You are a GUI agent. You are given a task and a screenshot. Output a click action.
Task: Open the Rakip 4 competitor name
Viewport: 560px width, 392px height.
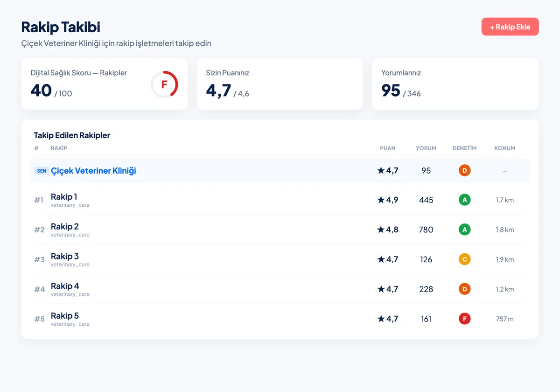tap(65, 286)
